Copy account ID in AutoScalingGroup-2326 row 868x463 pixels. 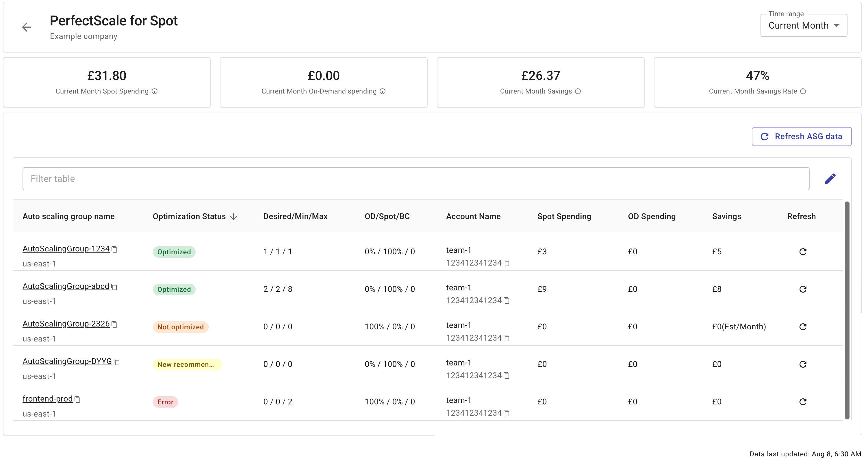tap(507, 338)
